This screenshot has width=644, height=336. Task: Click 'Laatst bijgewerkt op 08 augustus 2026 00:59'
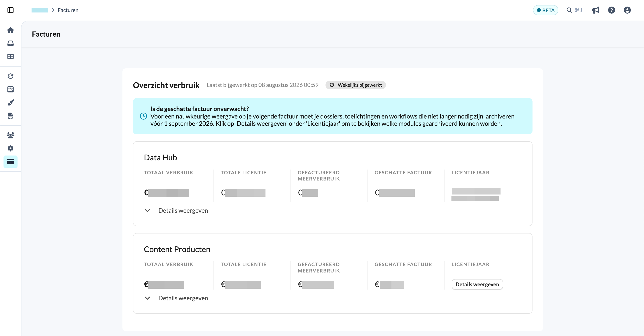(x=262, y=85)
